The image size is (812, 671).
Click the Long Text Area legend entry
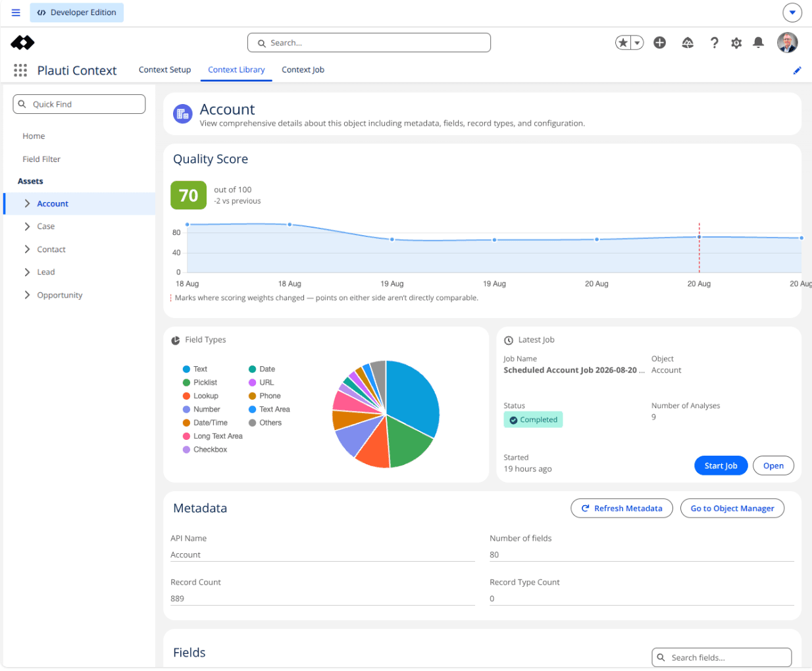[213, 437]
